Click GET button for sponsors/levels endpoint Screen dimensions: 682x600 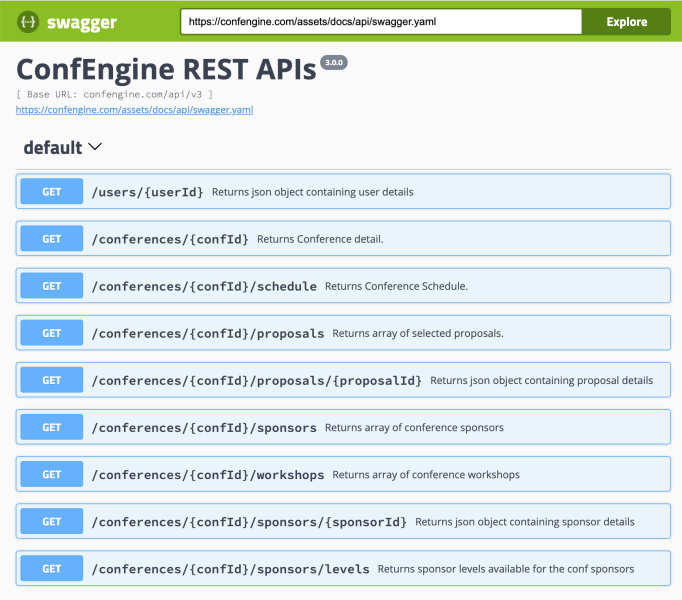point(52,569)
